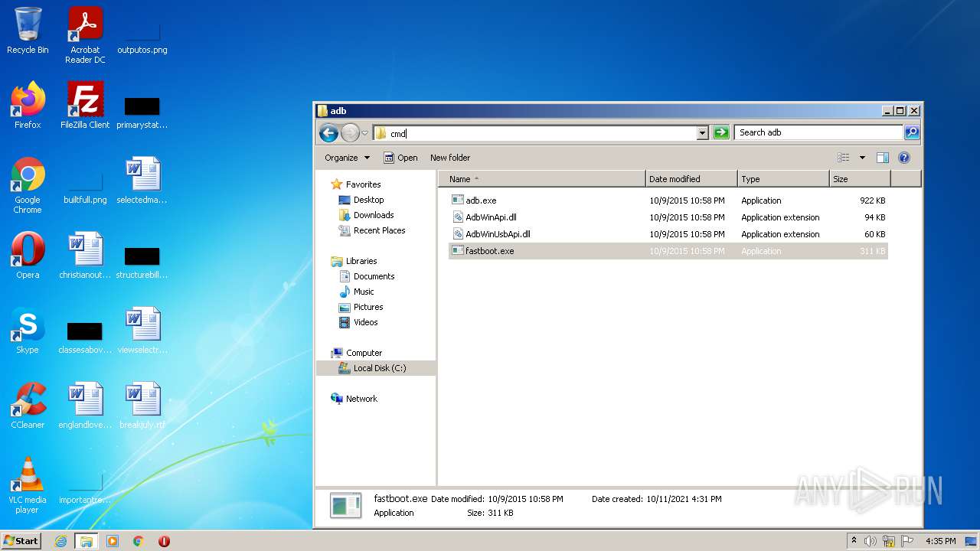
Task: Select the breakjuly.rtf desktop icon
Action: pos(142,406)
